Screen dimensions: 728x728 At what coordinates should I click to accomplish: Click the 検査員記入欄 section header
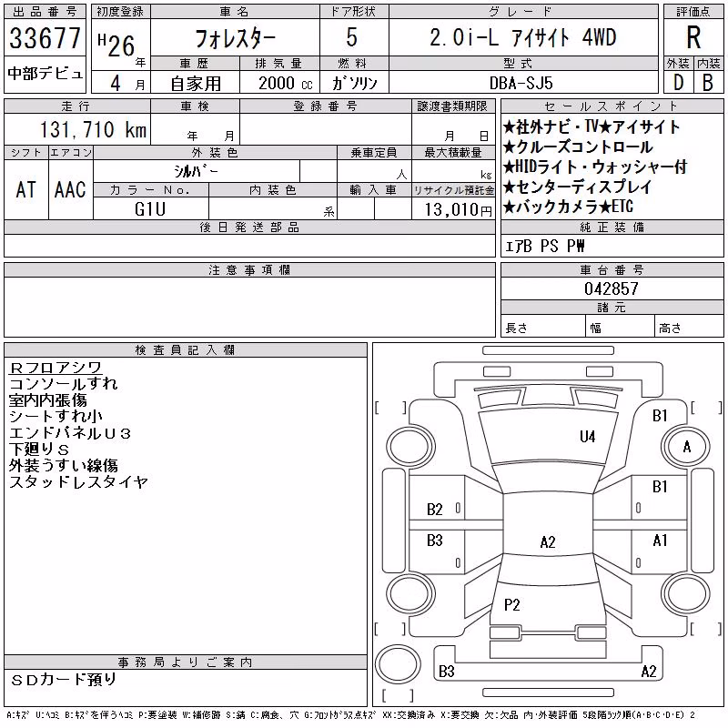pos(185,350)
